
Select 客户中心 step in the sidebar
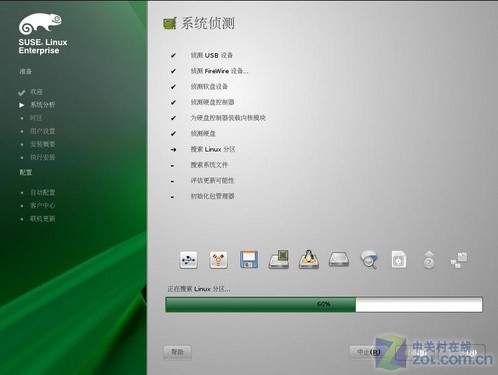click(43, 205)
